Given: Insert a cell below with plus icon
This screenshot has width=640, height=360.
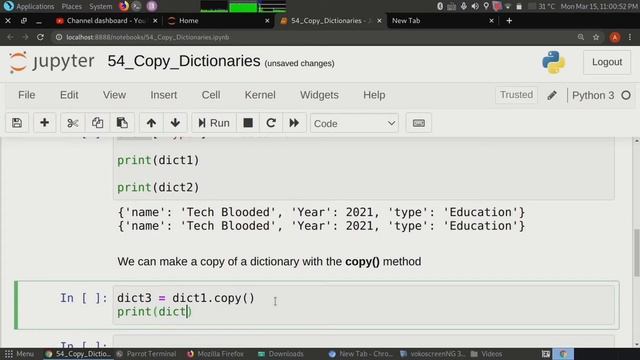Looking at the screenshot, I should pyautogui.click(x=44, y=123).
